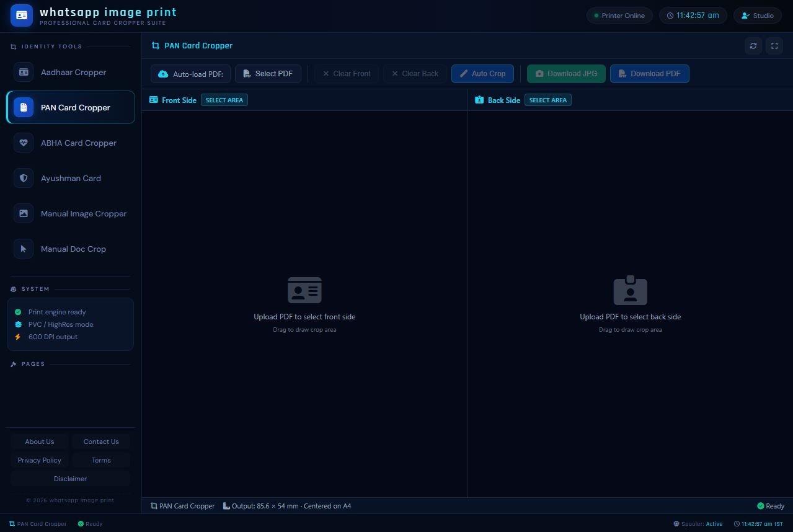Open Manual Image Cropper

point(70,213)
